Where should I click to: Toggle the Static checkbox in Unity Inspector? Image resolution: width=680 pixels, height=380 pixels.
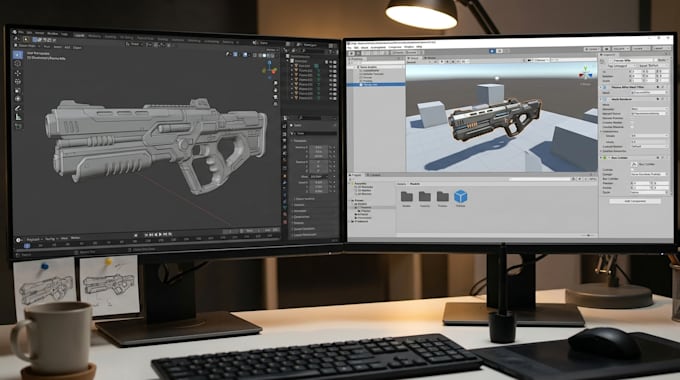(657, 60)
